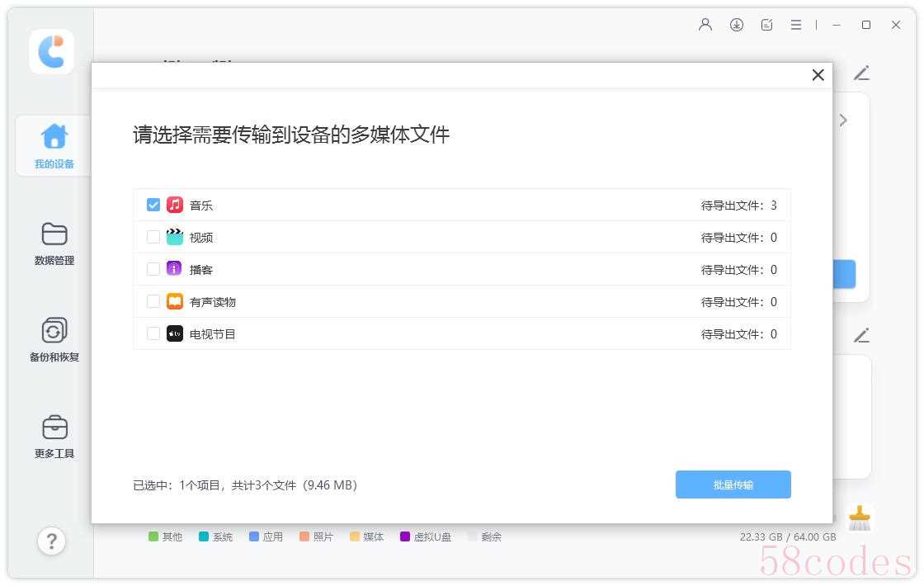Open the download manager icon
This screenshot has width=924, height=586.
[736, 25]
